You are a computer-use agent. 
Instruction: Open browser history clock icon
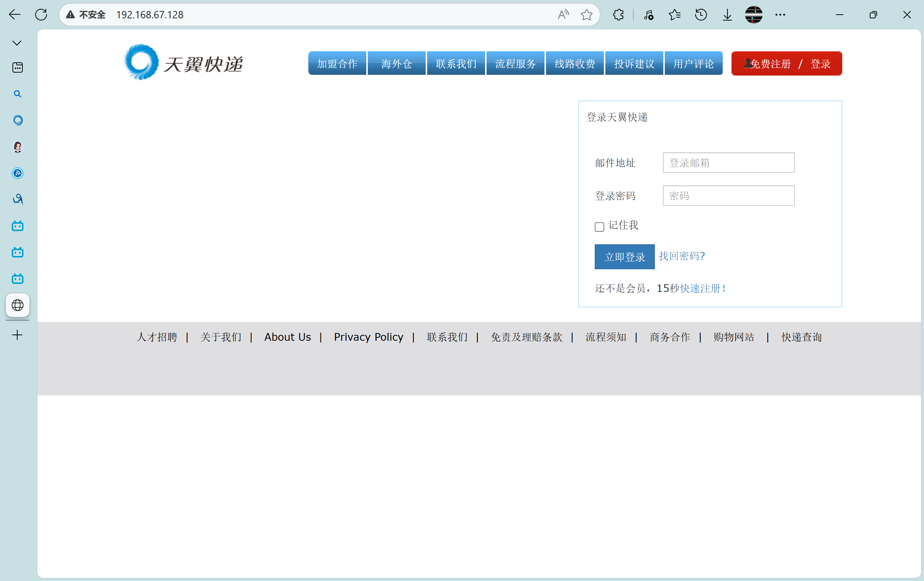coord(701,15)
